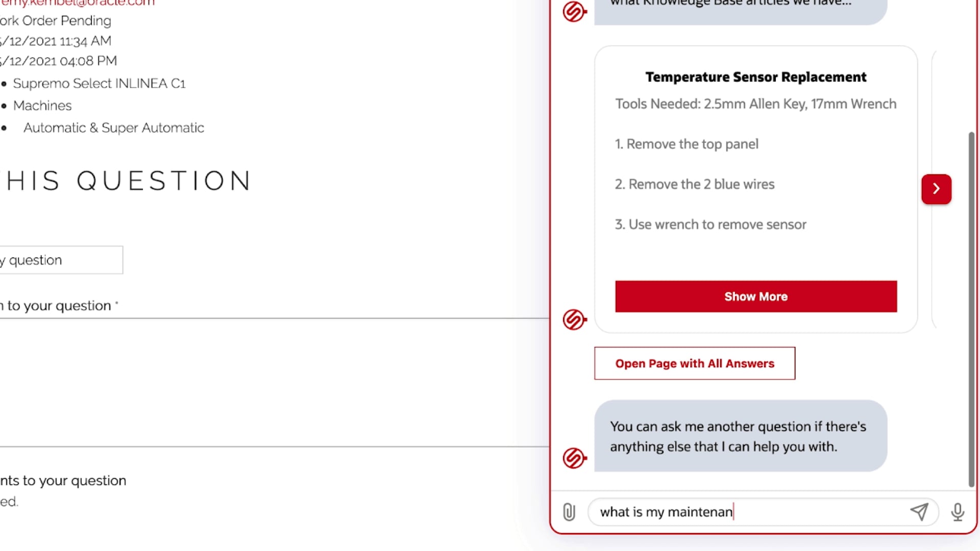Click the Temperature Sensor Replacement card title
Screen dimensions: 980x551
[x=755, y=77]
